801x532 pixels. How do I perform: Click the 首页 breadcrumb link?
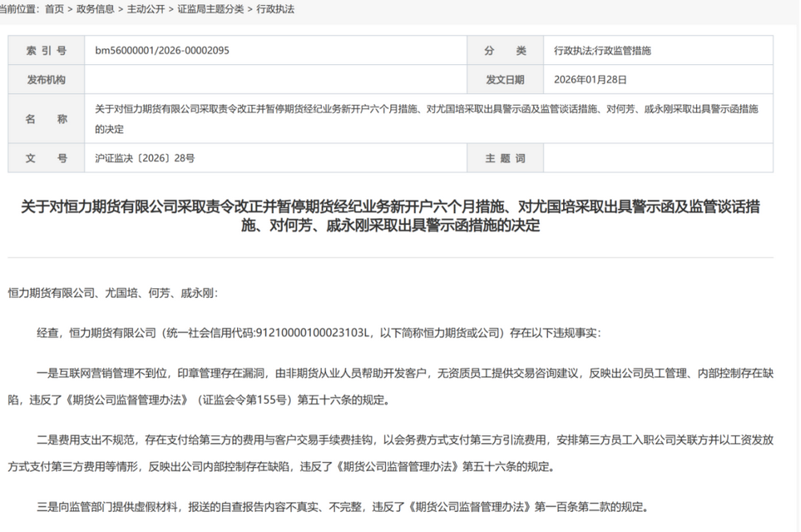54,9
